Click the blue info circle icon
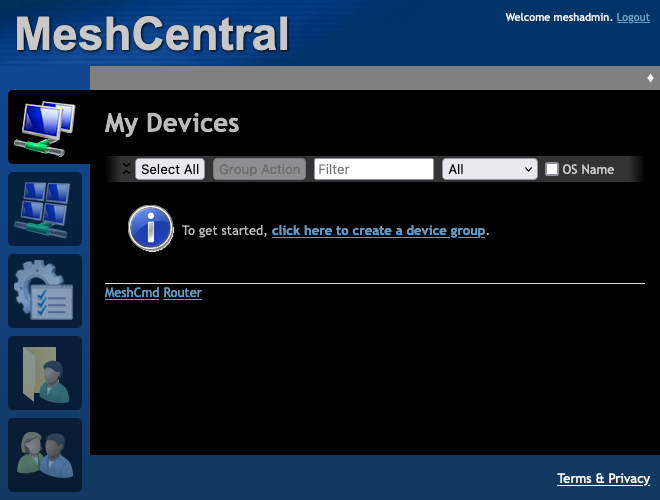This screenshot has height=500, width=660. pos(151,229)
